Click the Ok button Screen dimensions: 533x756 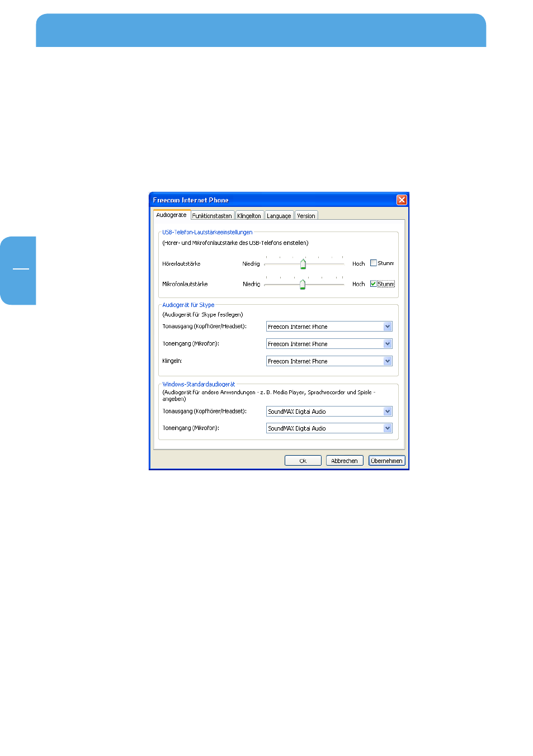coord(303,461)
